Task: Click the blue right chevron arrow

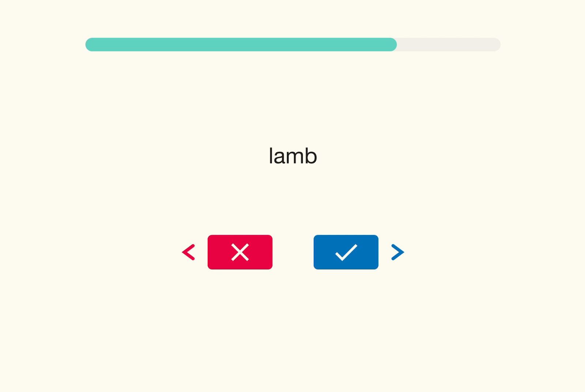Action: (397, 252)
